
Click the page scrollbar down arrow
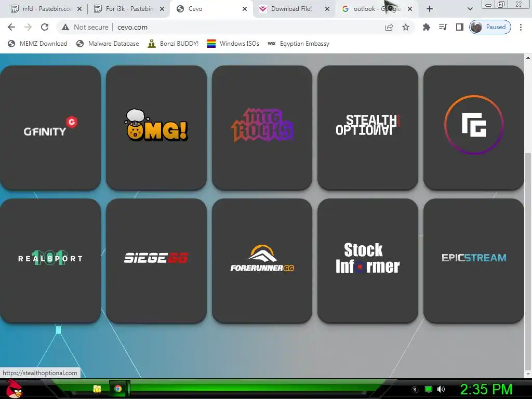tap(528, 374)
